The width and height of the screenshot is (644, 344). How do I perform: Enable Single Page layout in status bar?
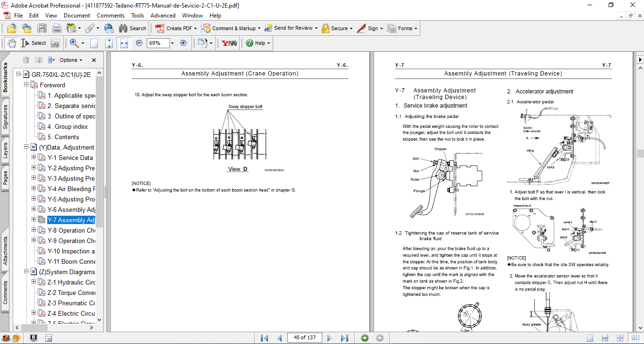tap(590, 338)
